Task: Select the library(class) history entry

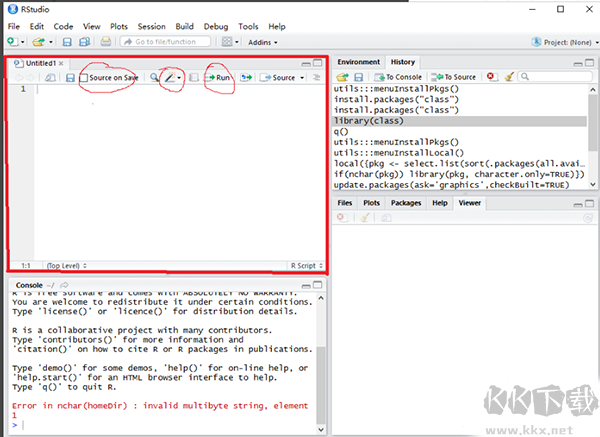Action: (460, 121)
